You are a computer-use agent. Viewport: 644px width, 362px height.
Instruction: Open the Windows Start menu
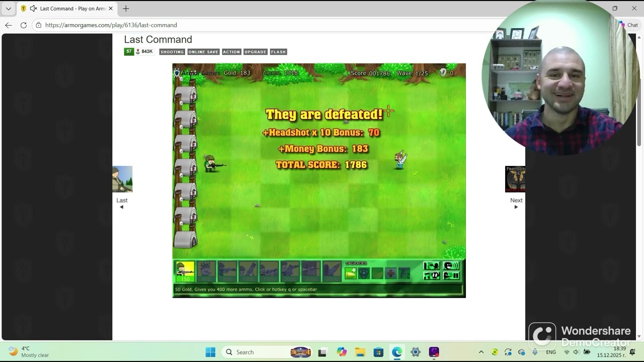(210, 352)
